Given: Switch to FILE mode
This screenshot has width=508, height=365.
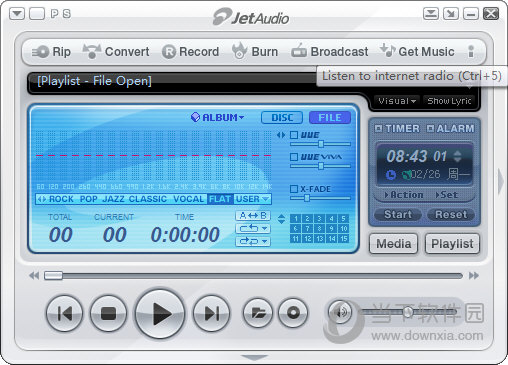Looking at the screenshot, I should pyautogui.click(x=330, y=118).
